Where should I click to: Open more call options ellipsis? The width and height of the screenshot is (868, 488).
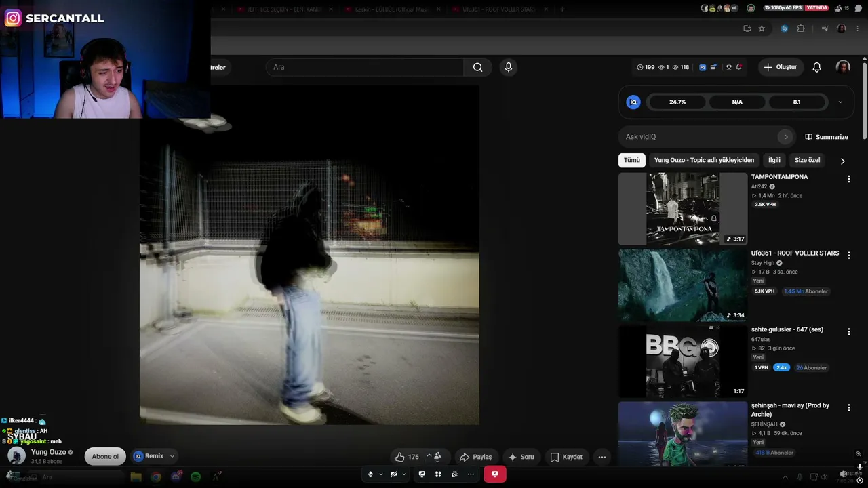click(x=471, y=474)
